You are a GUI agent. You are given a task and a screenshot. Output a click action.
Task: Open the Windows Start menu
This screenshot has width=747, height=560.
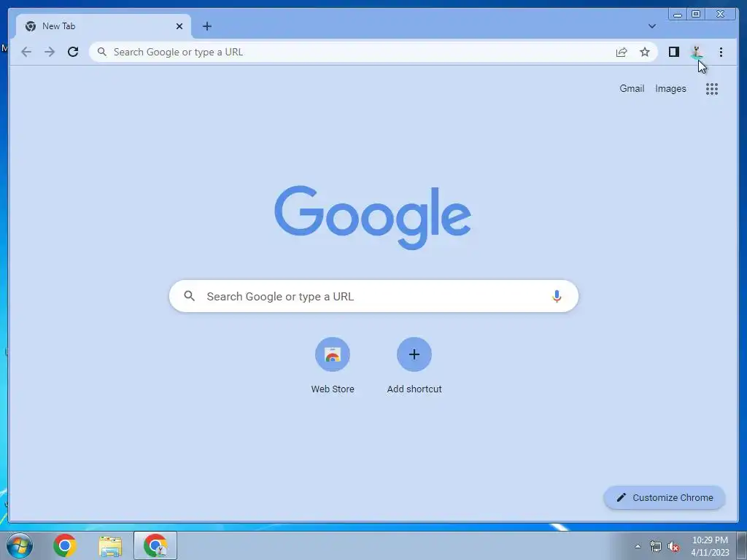pyautogui.click(x=20, y=545)
